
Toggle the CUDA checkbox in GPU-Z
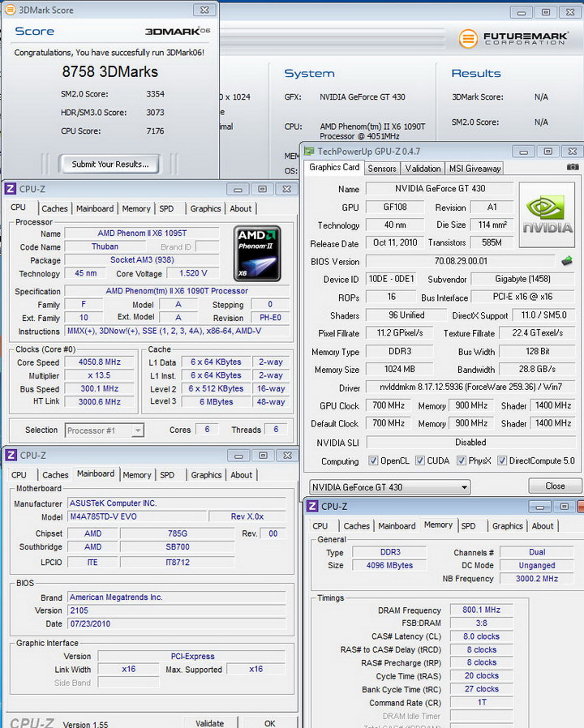pyautogui.click(x=420, y=460)
